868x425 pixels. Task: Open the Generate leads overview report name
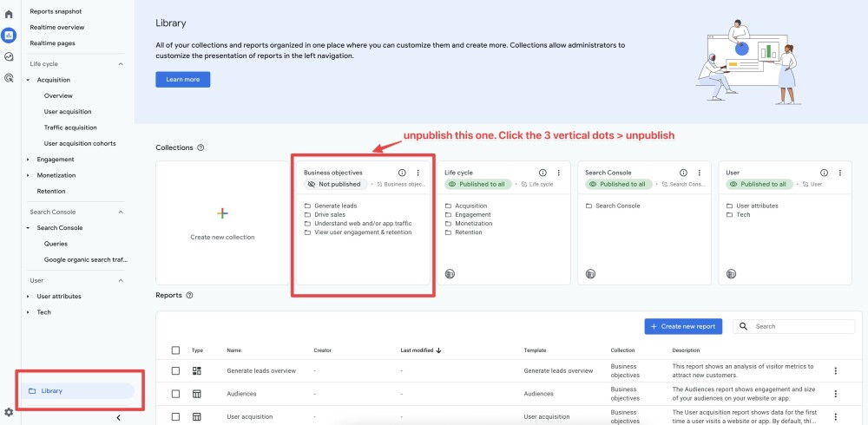261,370
